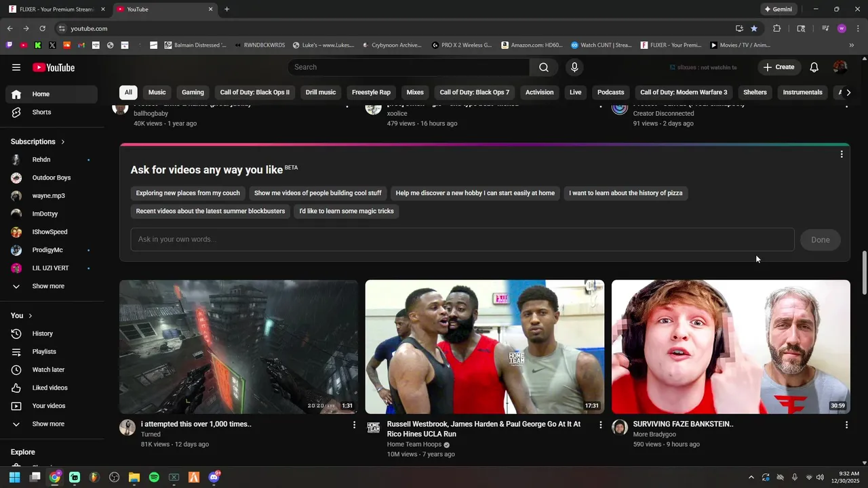Select the Freestyle Rap category chip
Image resolution: width=868 pixels, height=488 pixels.
click(x=371, y=92)
